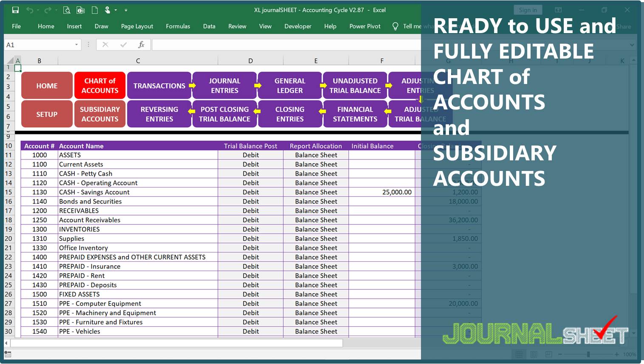Open the Power Pivot tab

tap(364, 26)
